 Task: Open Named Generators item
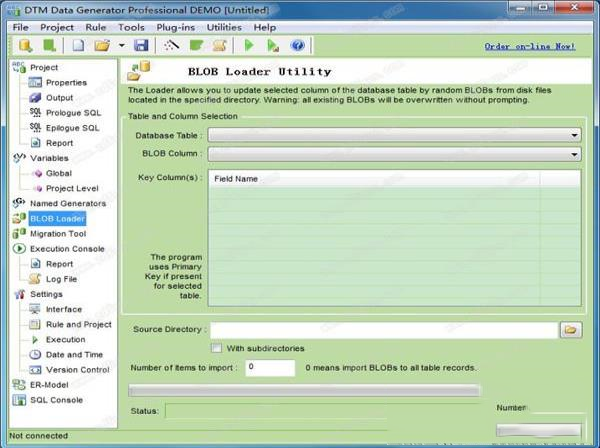(68, 204)
